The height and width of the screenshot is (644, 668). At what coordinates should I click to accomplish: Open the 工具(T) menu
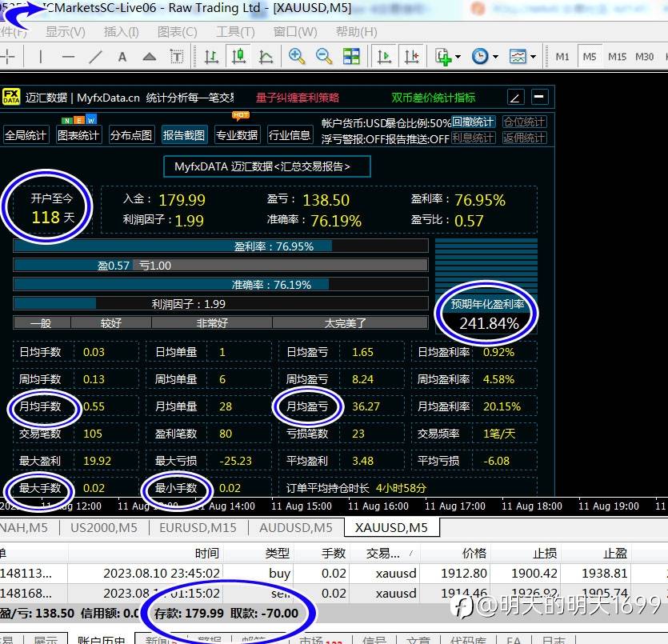(235, 32)
